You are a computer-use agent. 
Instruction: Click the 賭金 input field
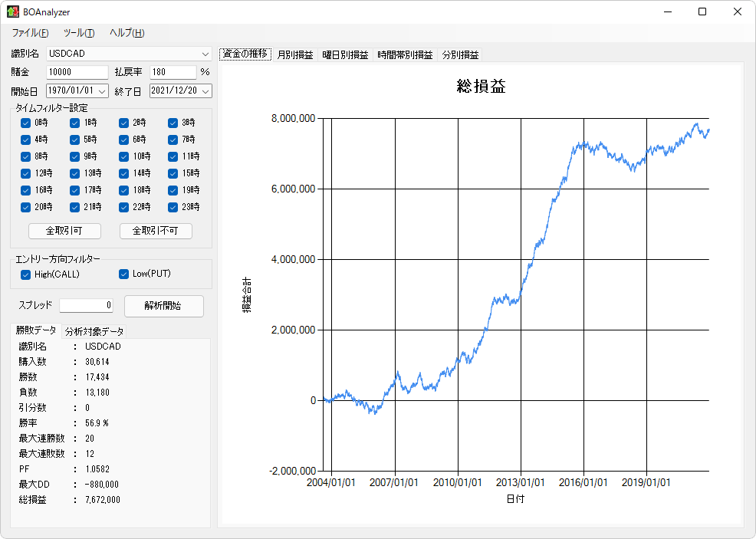77,72
